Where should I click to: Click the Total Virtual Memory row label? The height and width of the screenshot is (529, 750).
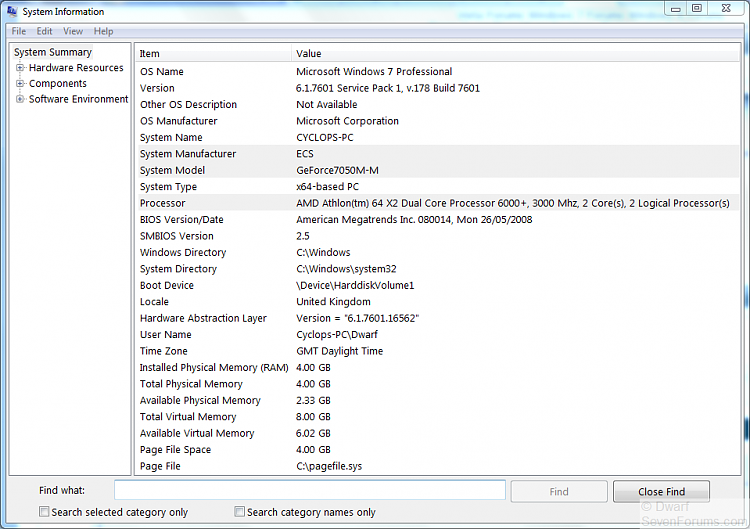point(188,417)
